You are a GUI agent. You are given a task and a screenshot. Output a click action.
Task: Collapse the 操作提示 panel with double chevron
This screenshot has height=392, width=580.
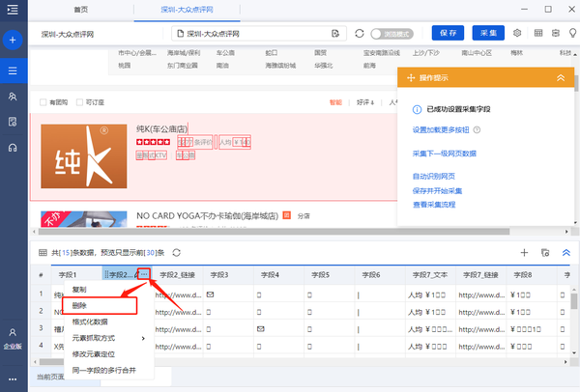[561, 77]
